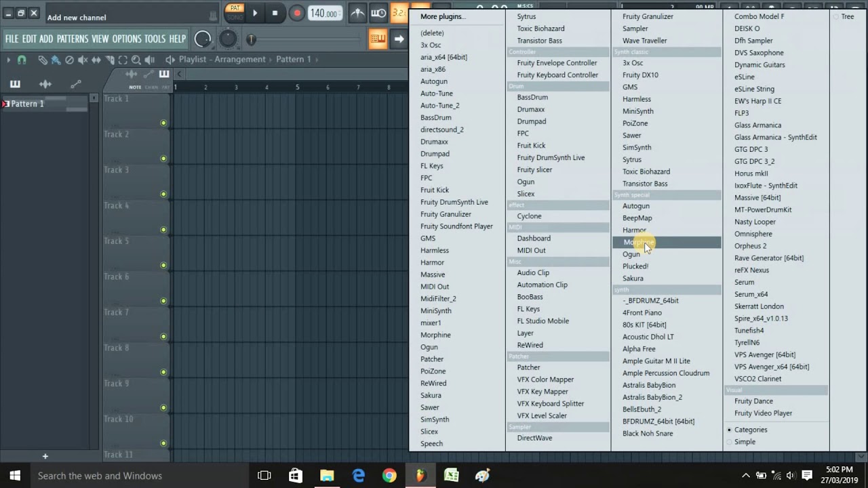
Task: Expand arrow after Pattern 1 breadcrumb
Action: coord(317,60)
